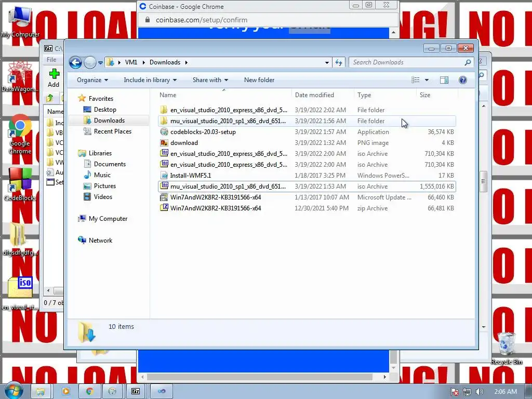
Task: Open the Pictures library
Action: [105, 186]
